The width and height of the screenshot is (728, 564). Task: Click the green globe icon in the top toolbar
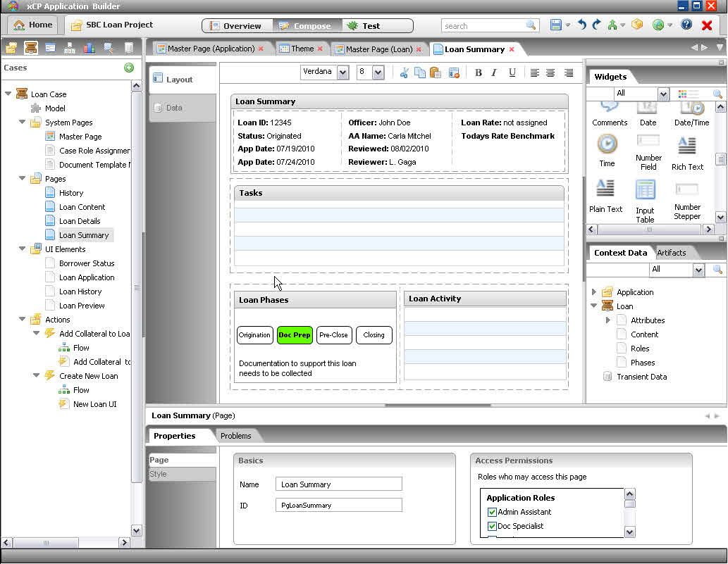658,25
